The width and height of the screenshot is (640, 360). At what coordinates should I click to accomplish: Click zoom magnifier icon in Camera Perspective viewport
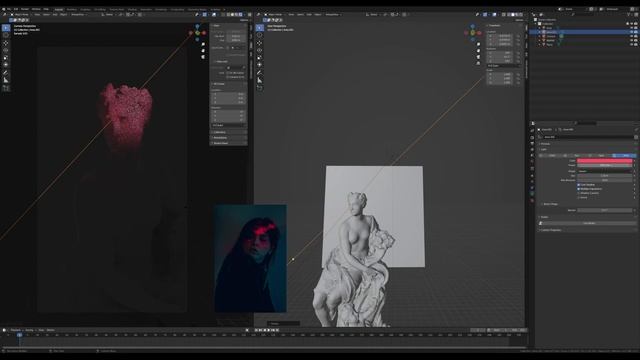pyautogui.click(x=203, y=44)
